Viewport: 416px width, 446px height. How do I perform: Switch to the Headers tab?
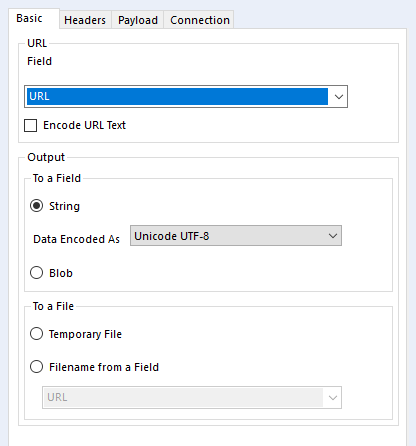(x=85, y=20)
